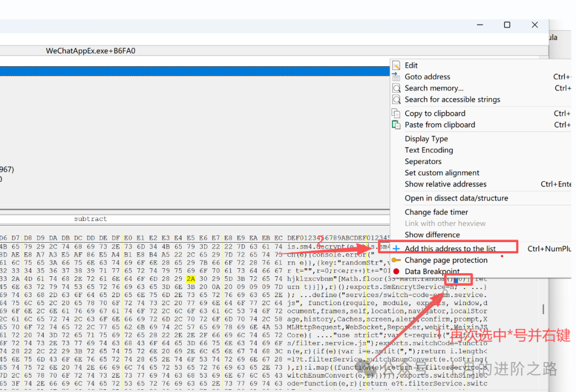Click the Copy to clipboard icon
Viewport: 576px width, 392px height.
(x=396, y=114)
